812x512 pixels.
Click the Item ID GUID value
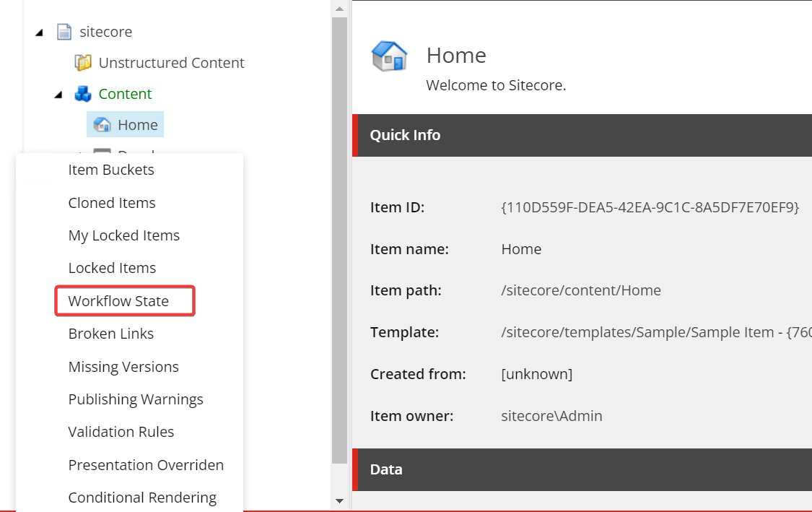(649, 207)
